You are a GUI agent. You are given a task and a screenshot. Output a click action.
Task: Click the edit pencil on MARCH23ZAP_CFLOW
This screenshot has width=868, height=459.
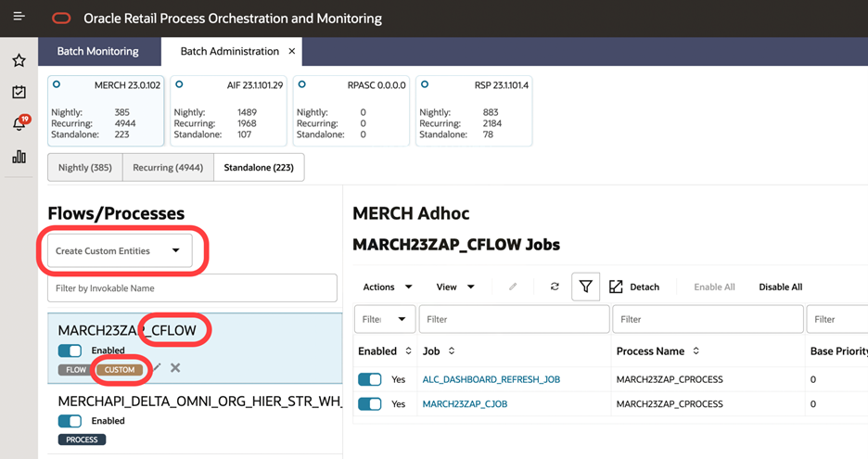point(158,367)
